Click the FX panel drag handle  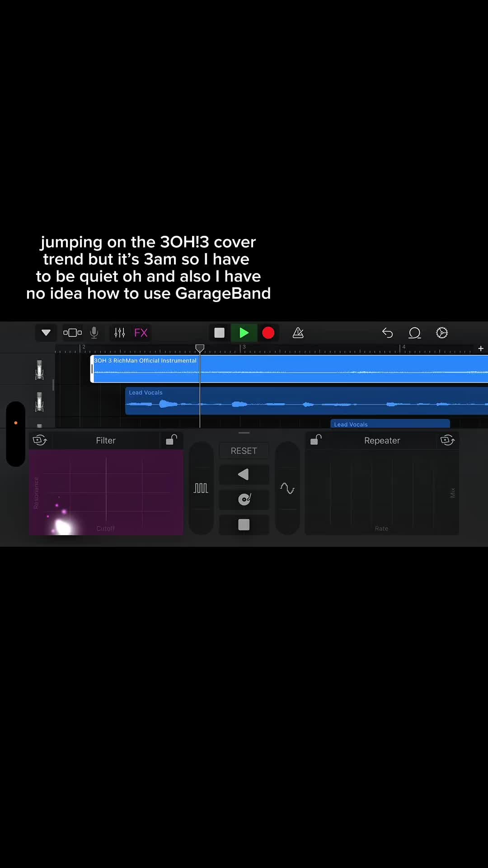coord(244,433)
